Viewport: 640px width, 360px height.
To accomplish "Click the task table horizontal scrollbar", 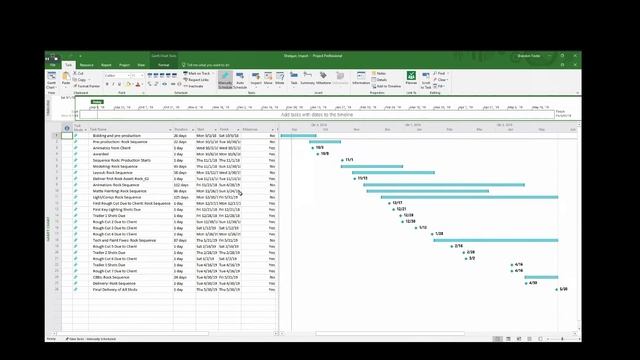I will [133, 333].
